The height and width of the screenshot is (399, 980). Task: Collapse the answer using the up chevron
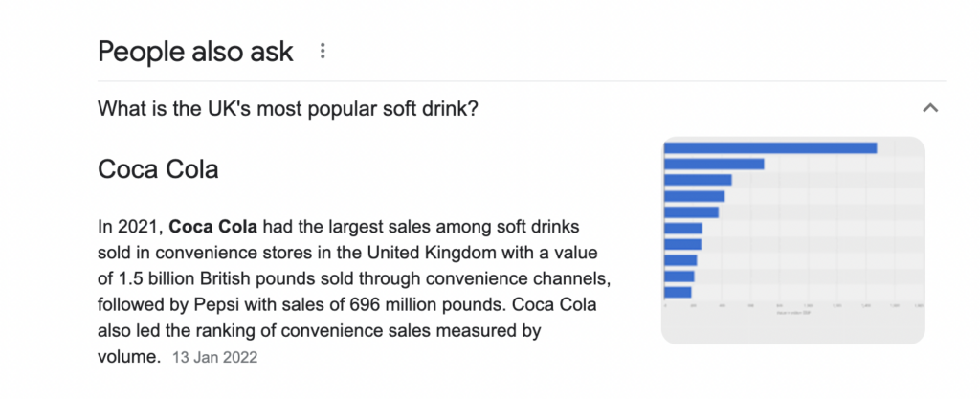(x=930, y=108)
